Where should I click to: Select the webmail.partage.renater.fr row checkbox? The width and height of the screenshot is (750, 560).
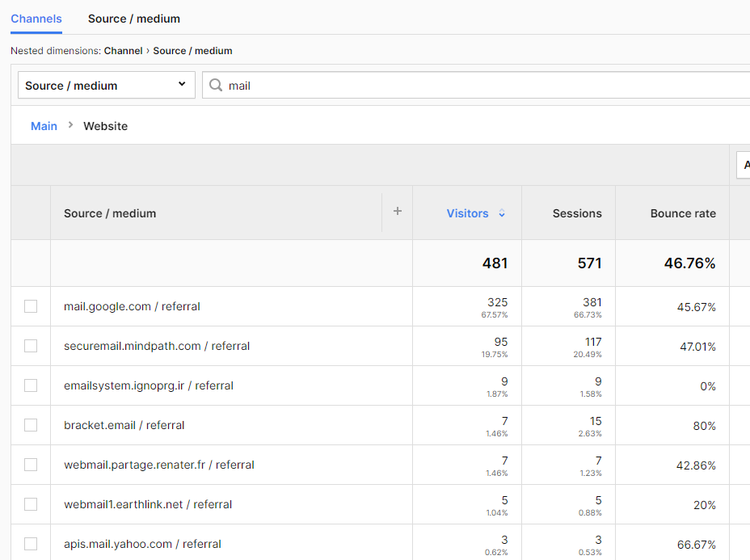[x=31, y=465]
